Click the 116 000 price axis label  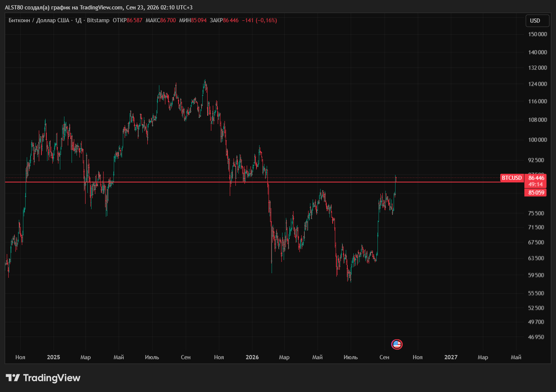pyautogui.click(x=537, y=101)
